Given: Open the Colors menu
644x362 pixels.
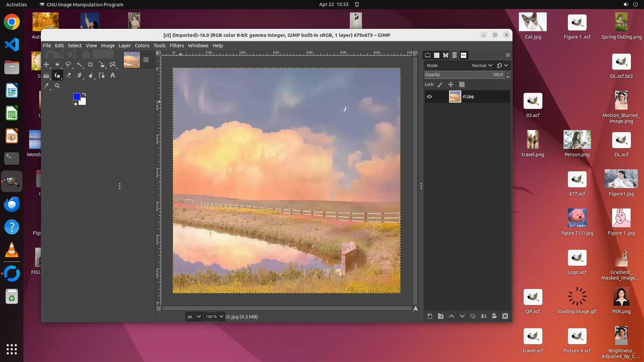Looking at the screenshot, I should pos(142,46).
